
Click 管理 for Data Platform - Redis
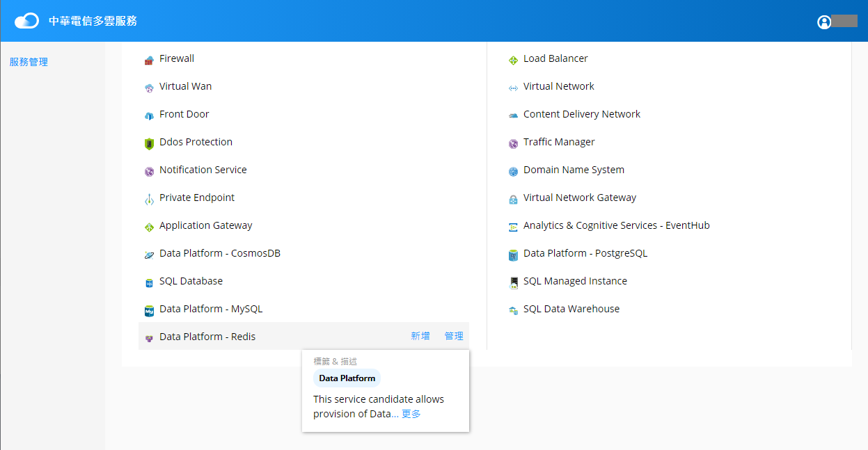tap(454, 336)
